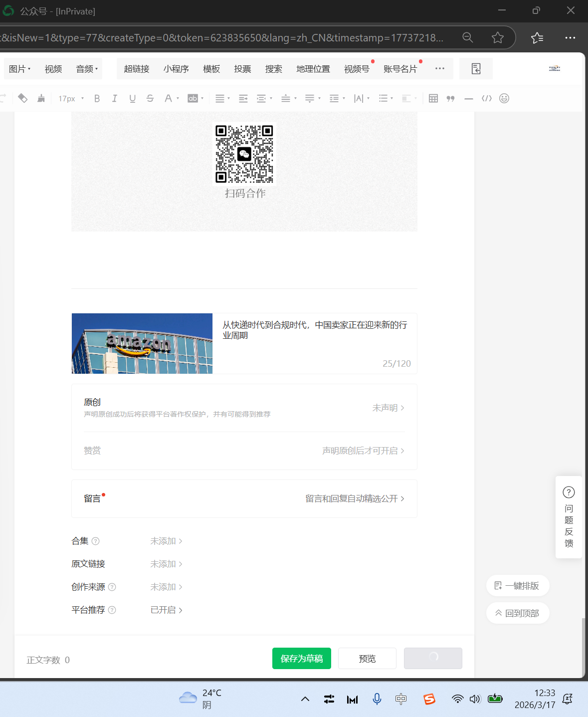Click the 创作来源 help question icon
Image resolution: width=588 pixels, height=717 pixels.
click(x=112, y=587)
